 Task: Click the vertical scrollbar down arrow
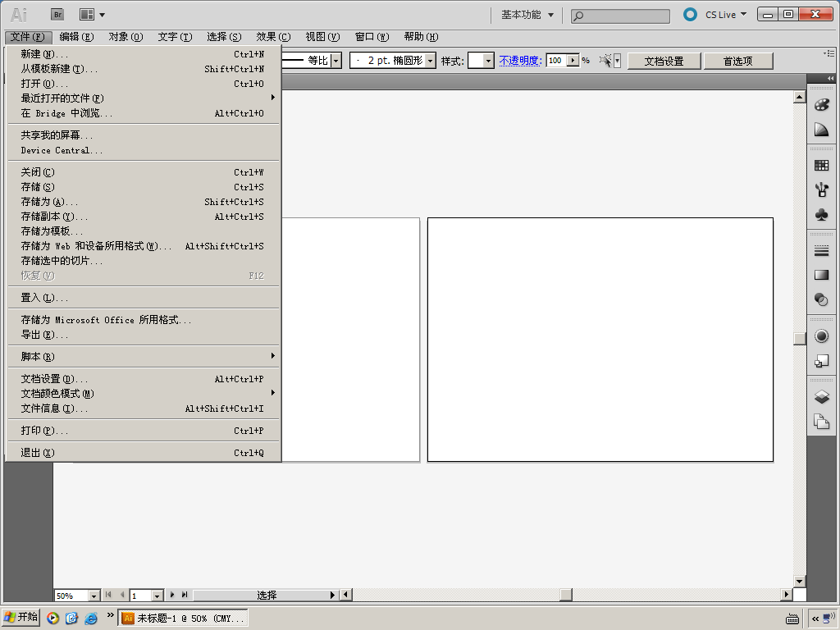[799, 582]
